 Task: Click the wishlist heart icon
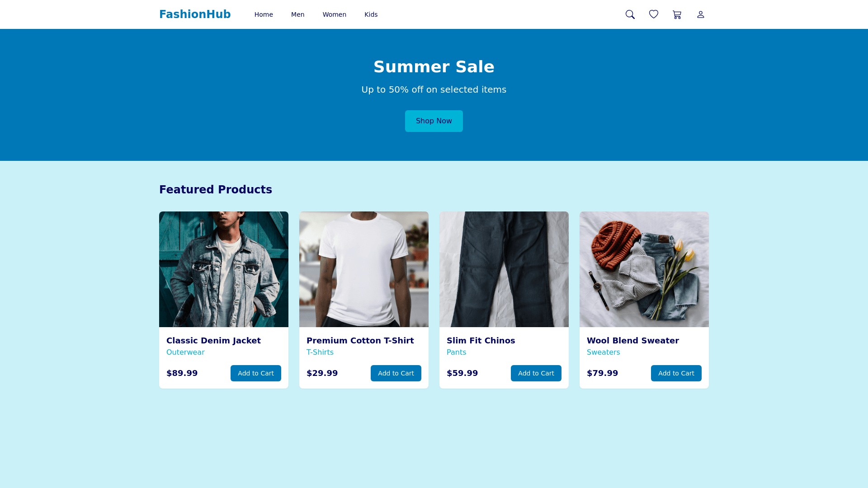[654, 14]
